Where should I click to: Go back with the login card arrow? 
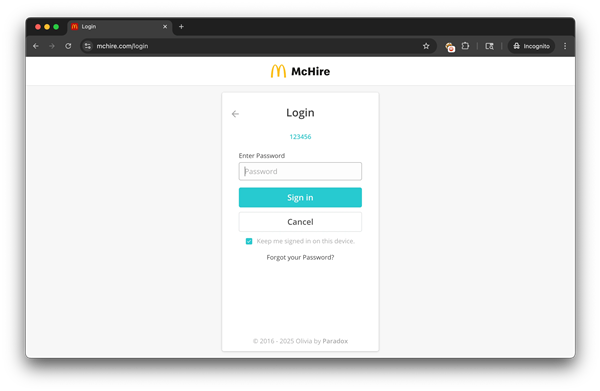[x=235, y=114]
